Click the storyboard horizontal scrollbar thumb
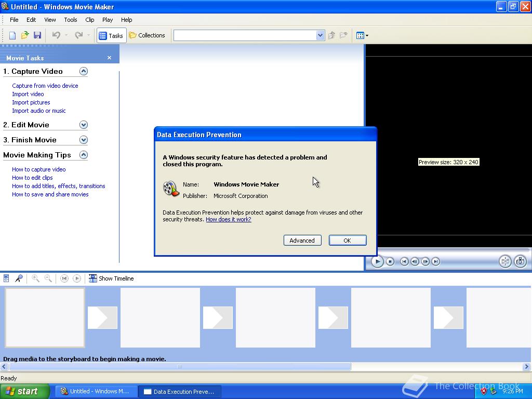 pyautogui.click(x=180, y=366)
